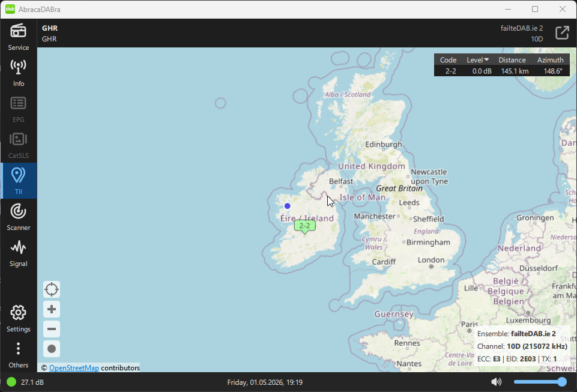
Task: Sort table by Level column
Action: (478, 59)
